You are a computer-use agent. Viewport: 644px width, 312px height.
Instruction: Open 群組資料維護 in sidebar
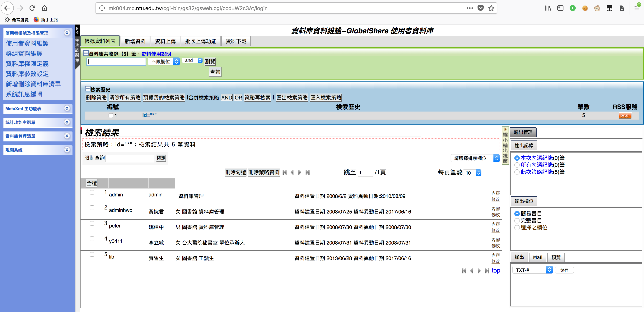point(24,53)
